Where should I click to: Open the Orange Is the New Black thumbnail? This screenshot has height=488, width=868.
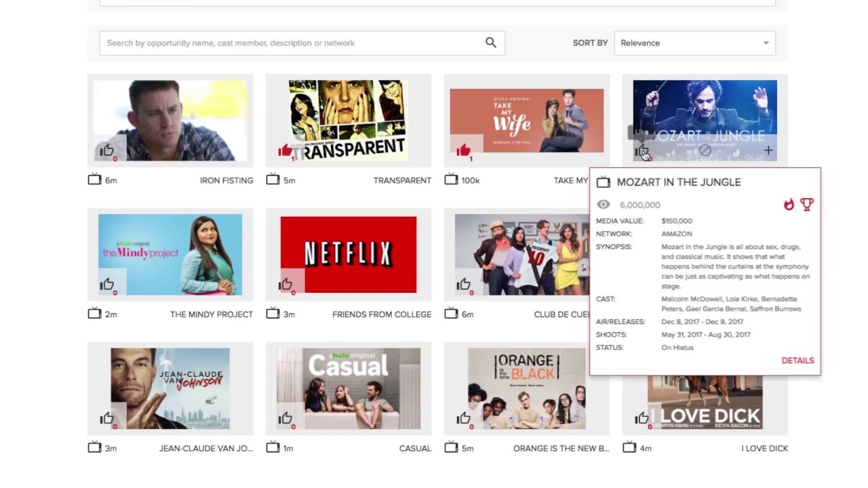coord(526,388)
